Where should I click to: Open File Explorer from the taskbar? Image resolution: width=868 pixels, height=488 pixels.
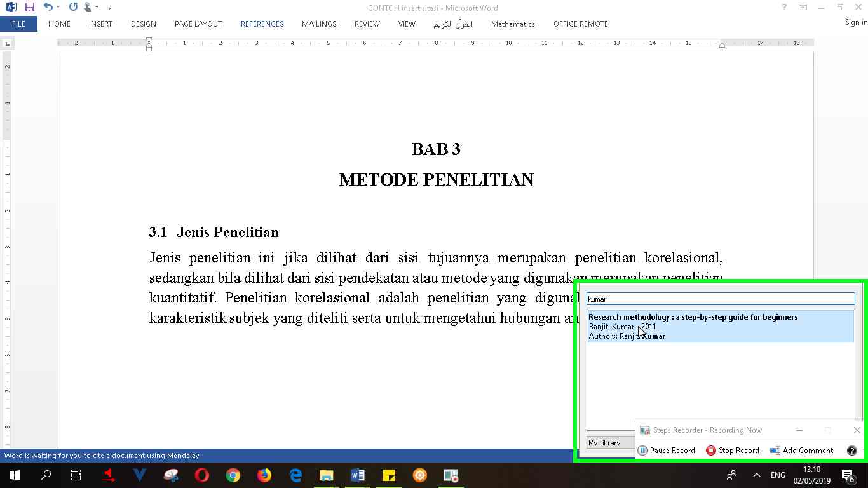click(x=326, y=475)
